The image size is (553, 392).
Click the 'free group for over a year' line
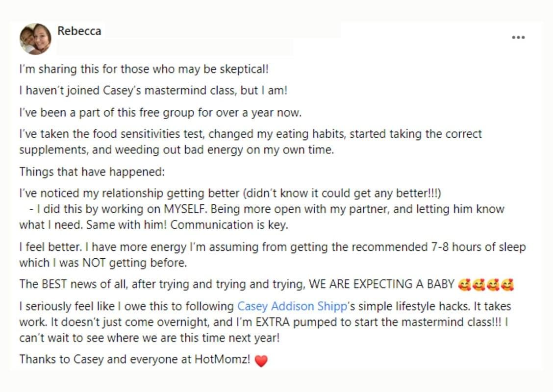pyautogui.click(x=160, y=112)
